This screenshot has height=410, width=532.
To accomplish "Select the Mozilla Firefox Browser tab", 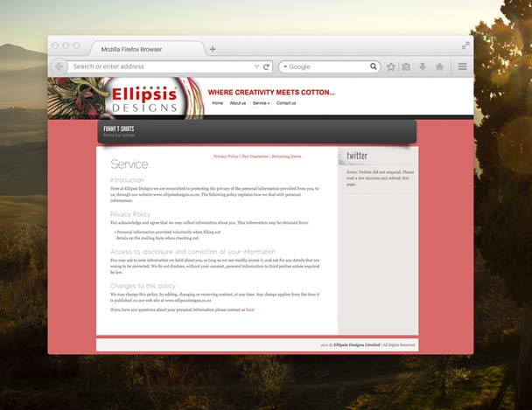I will click(148, 49).
